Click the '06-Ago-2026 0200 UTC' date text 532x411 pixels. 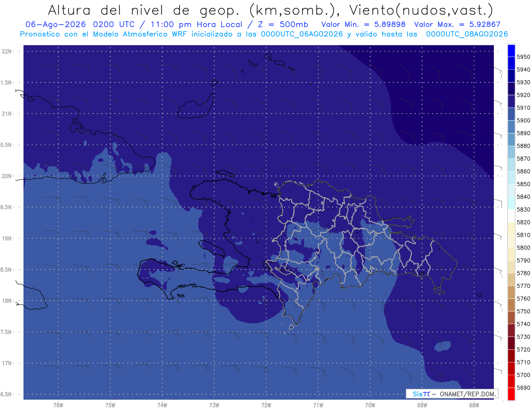click(x=82, y=24)
